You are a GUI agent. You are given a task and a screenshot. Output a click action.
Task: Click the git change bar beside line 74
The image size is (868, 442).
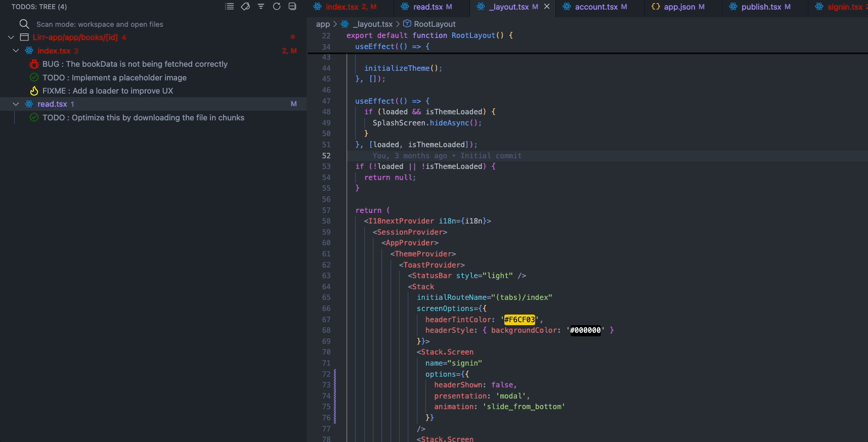coord(335,396)
